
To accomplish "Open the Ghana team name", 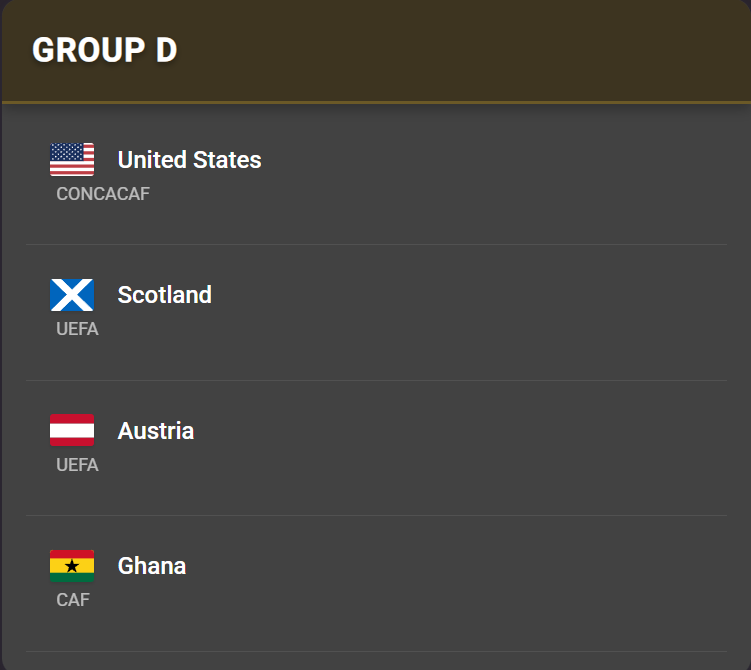I will click(151, 566).
